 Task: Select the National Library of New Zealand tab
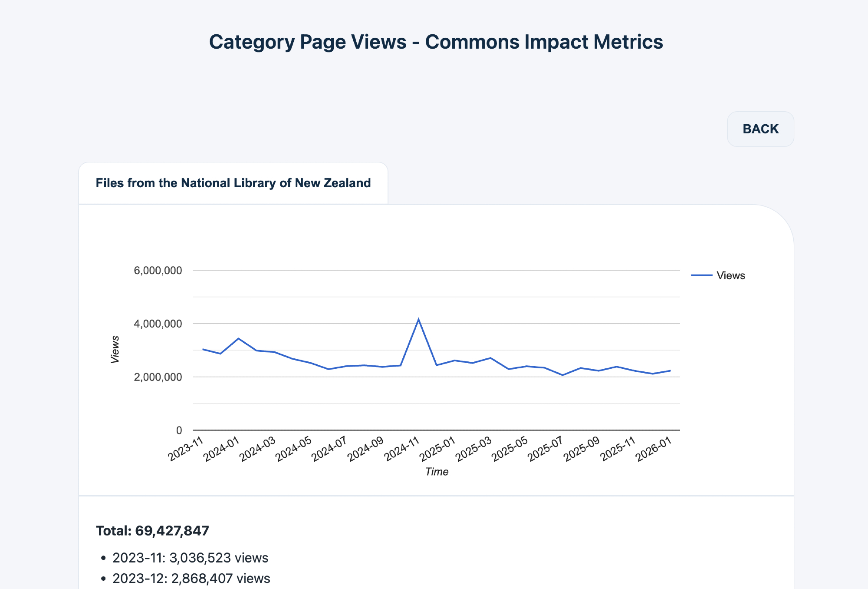tap(233, 183)
